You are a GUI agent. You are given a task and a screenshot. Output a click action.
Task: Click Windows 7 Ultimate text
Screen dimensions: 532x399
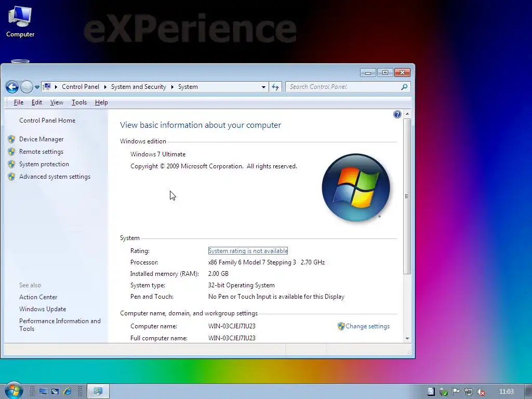158,154
